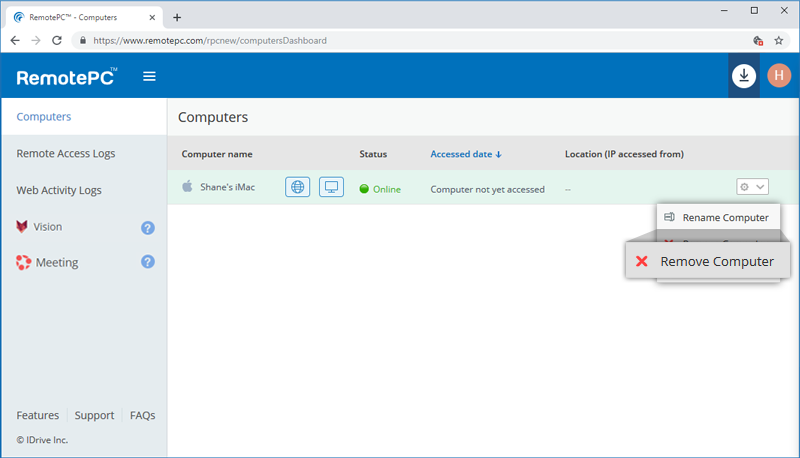This screenshot has width=800, height=458.
Task: Bookmark this page with the star icon
Action: (x=779, y=41)
